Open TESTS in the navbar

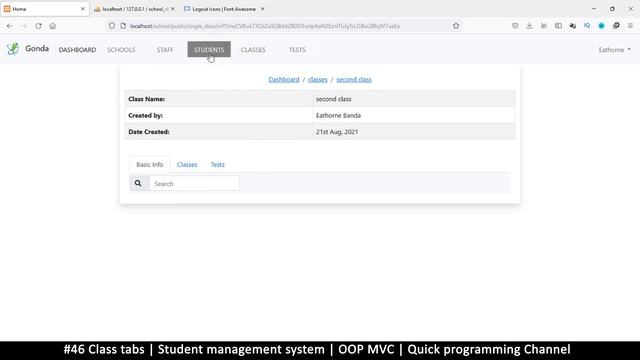click(297, 50)
